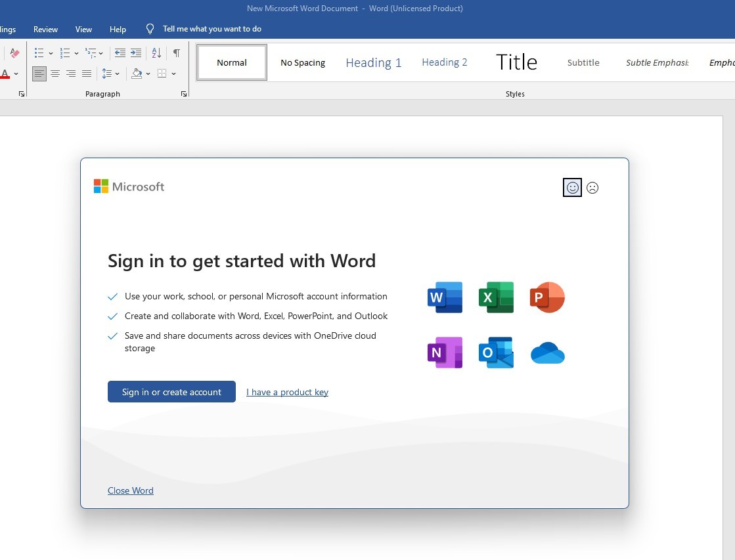735x560 pixels.
Task: Click the Excel app icon
Action: point(496,297)
